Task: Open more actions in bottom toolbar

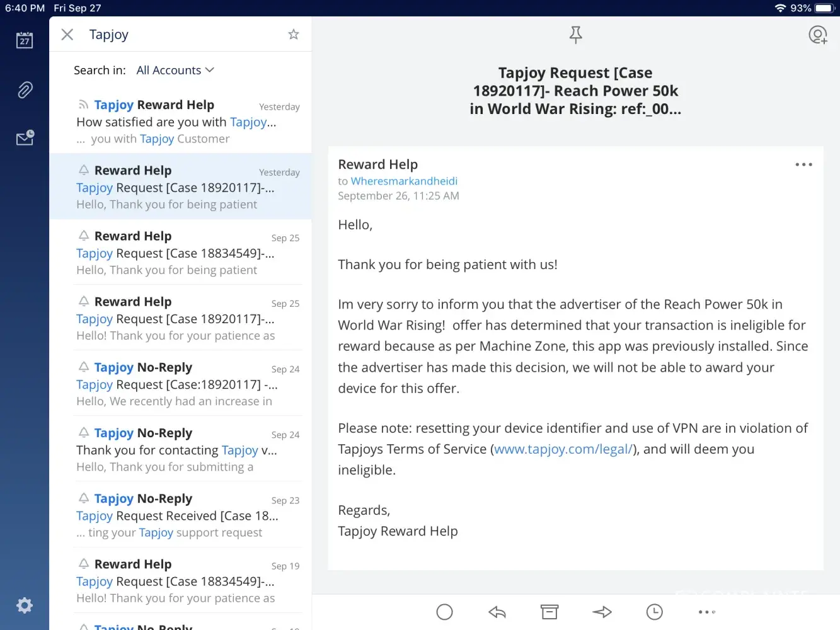Action: click(706, 612)
